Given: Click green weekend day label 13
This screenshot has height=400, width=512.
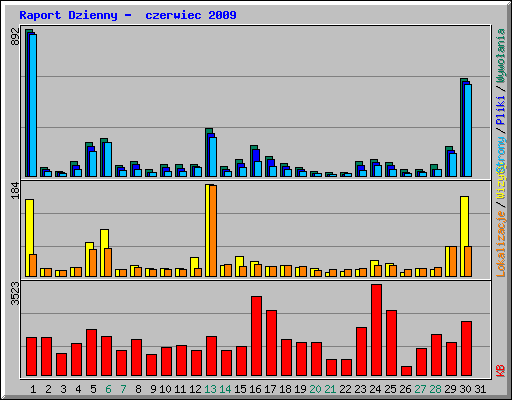Looking at the screenshot, I should [x=210, y=389].
